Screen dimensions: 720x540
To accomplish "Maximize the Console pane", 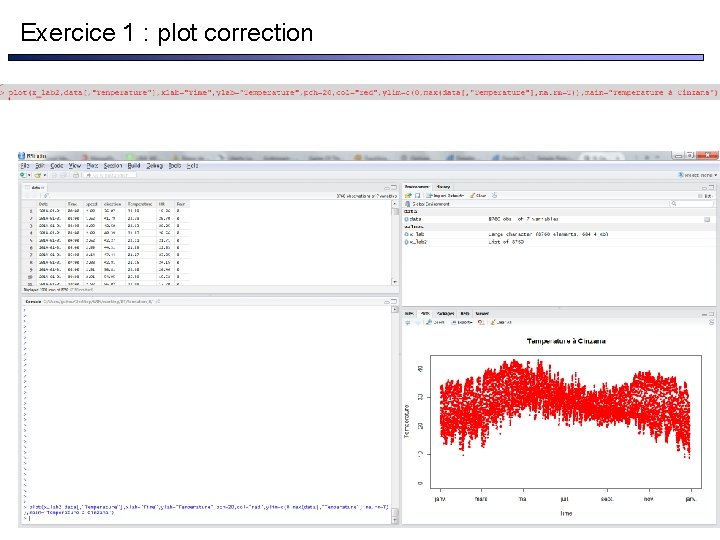I will (x=394, y=302).
